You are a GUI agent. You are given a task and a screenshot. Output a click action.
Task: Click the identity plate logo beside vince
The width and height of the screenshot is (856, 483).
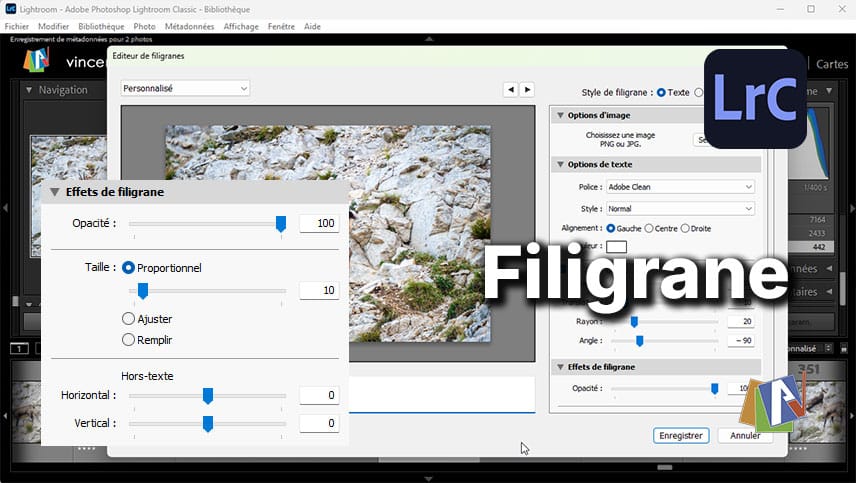[x=37, y=59]
